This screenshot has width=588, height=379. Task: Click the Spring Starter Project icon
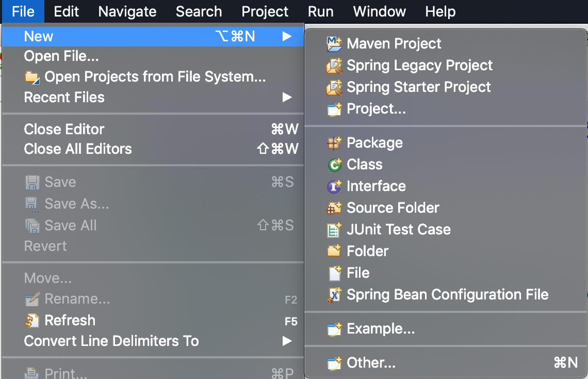click(334, 87)
